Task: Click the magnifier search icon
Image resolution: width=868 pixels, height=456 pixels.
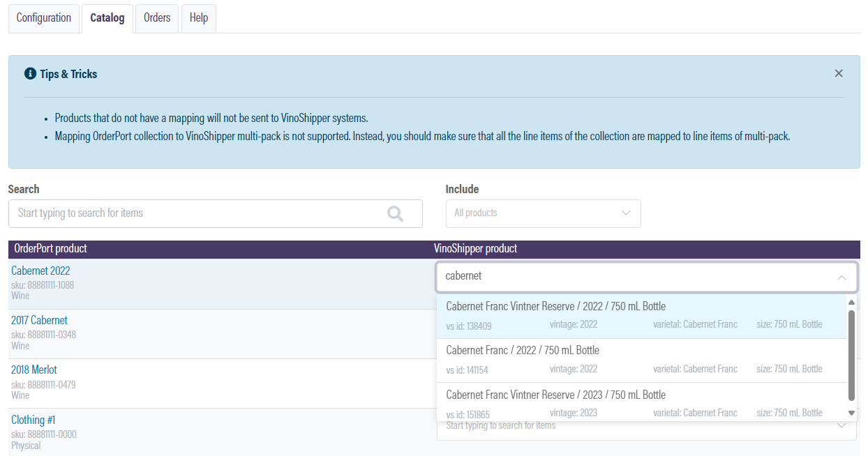Action: pos(396,213)
